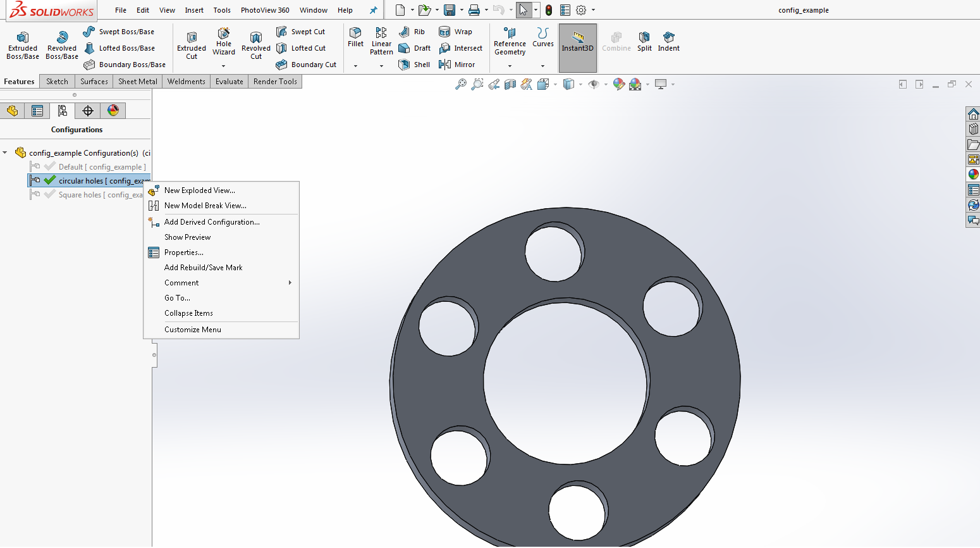Image resolution: width=980 pixels, height=548 pixels.
Task: Click the Rebuild traffic light icon
Action: point(549,10)
